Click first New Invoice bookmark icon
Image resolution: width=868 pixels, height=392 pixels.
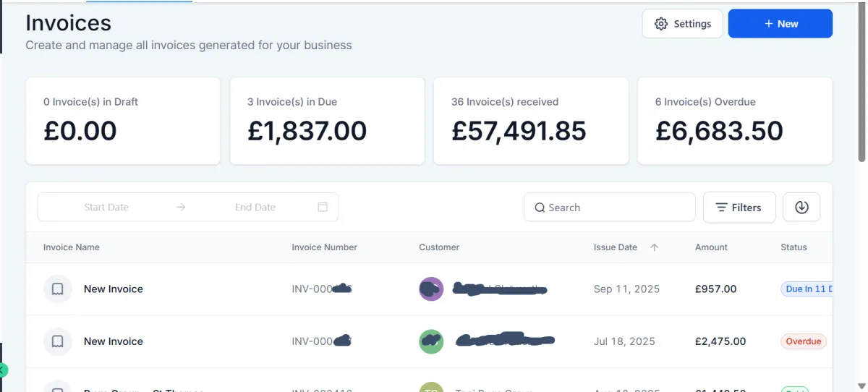[58, 289]
